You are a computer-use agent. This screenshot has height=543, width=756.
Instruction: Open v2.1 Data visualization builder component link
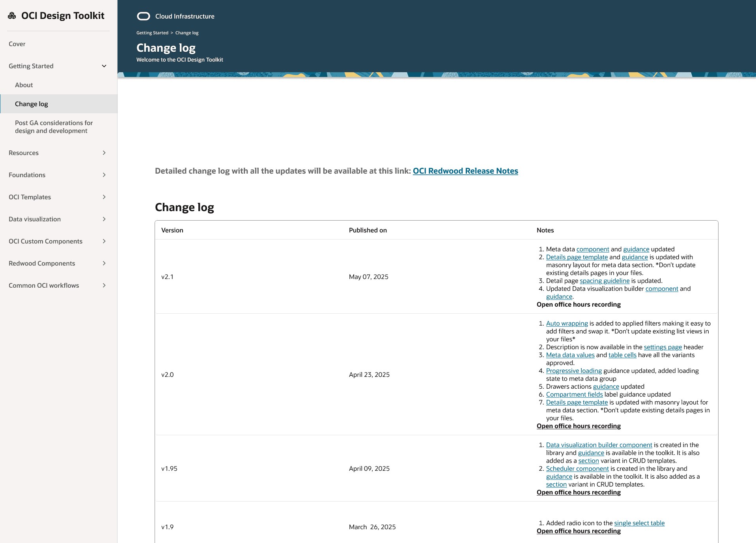pyautogui.click(x=662, y=288)
